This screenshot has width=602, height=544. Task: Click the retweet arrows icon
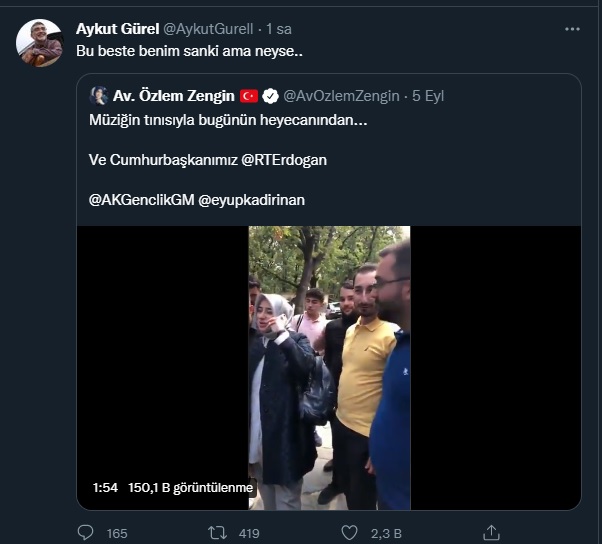218,533
